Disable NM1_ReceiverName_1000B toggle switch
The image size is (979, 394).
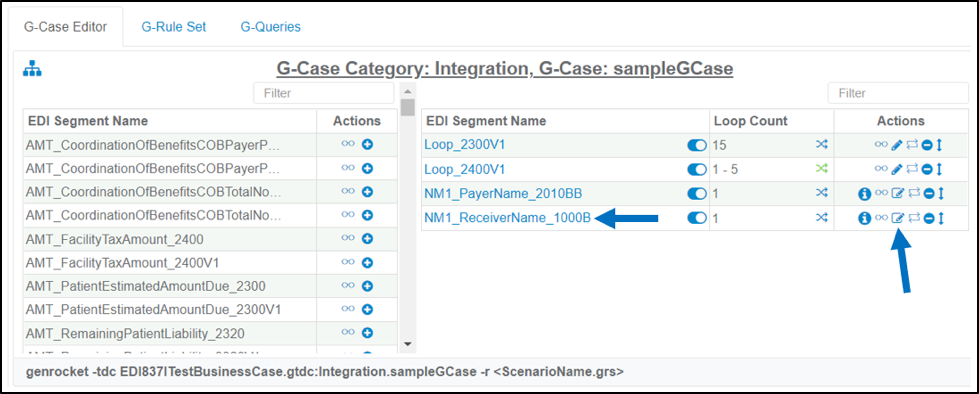(x=696, y=218)
